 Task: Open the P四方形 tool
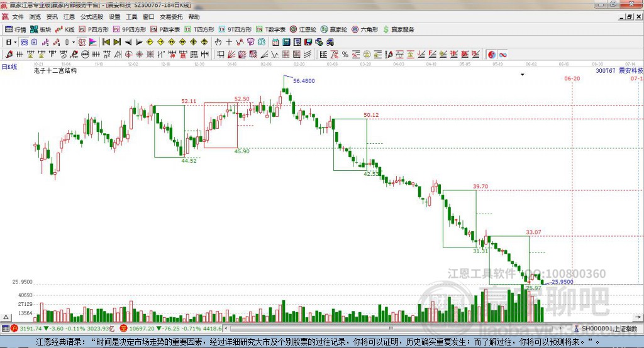pyautogui.click(x=94, y=30)
